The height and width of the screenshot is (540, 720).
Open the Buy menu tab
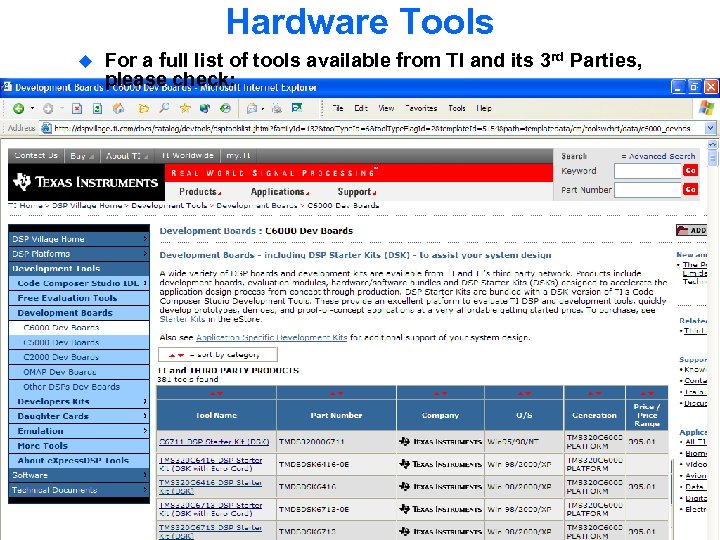(82, 156)
